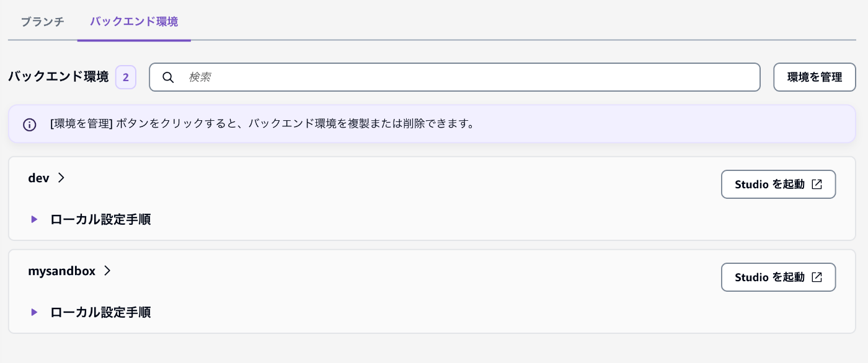868x363 pixels.
Task: Open the dev environment name link
Action: (38, 178)
